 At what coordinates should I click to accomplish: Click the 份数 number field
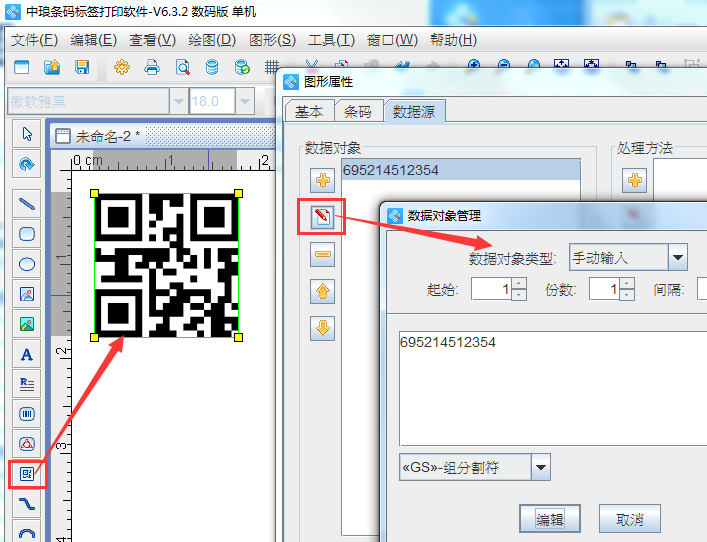click(x=605, y=289)
